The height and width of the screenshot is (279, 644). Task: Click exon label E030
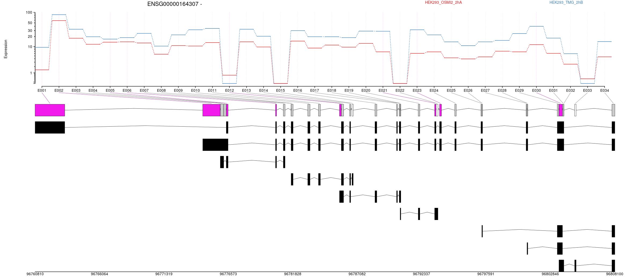coord(536,90)
